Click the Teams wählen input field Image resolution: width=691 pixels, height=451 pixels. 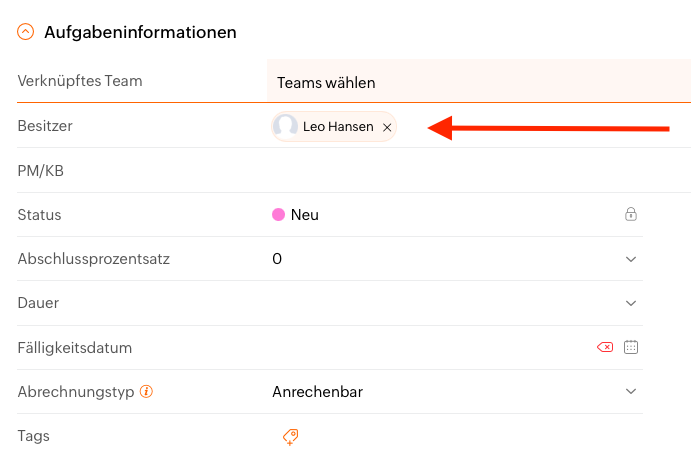479,82
